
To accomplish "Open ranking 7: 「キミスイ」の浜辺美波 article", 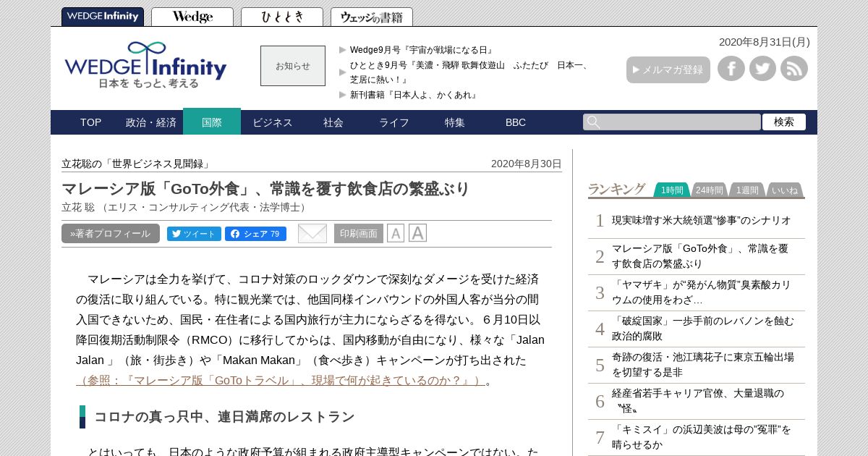I will pos(702,437).
